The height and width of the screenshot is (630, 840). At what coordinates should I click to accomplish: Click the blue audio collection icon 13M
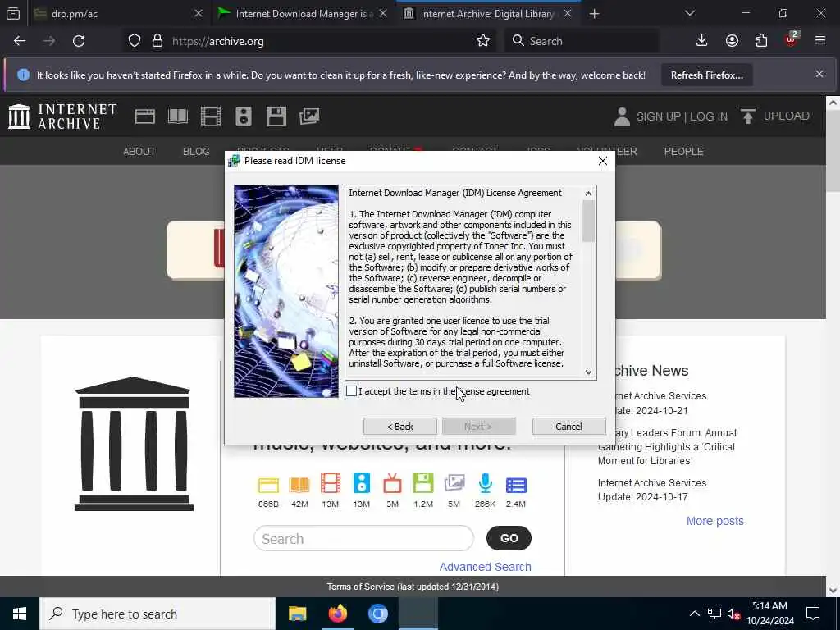click(362, 483)
